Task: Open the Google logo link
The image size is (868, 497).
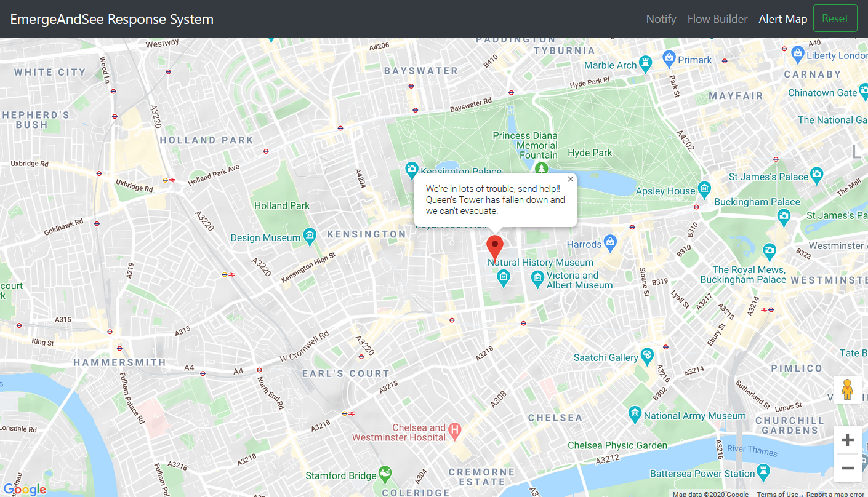Action: coord(25,489)
